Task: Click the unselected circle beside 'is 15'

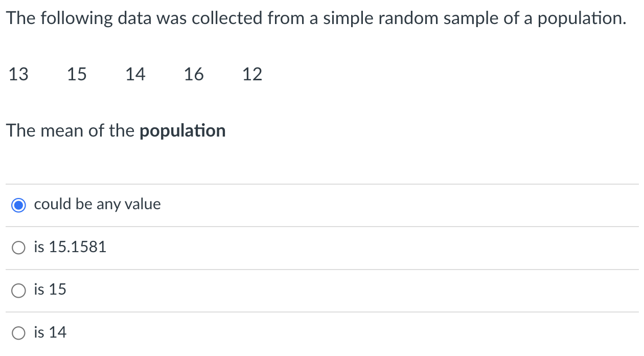Action: pos(18,290)
